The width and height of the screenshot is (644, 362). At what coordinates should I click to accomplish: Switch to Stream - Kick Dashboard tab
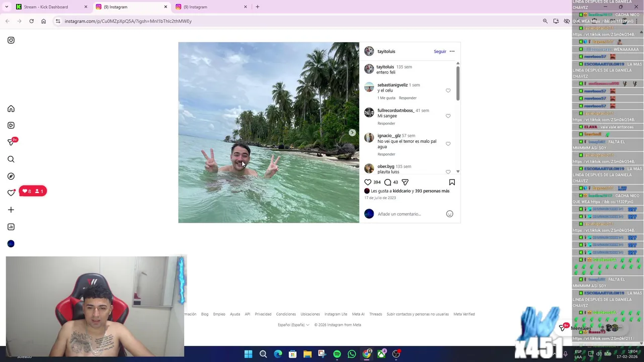pyautogui.click(x=50, y=7)
